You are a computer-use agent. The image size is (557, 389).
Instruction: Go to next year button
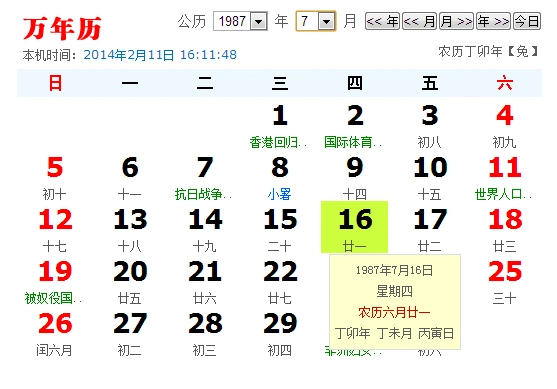point(493,21)
